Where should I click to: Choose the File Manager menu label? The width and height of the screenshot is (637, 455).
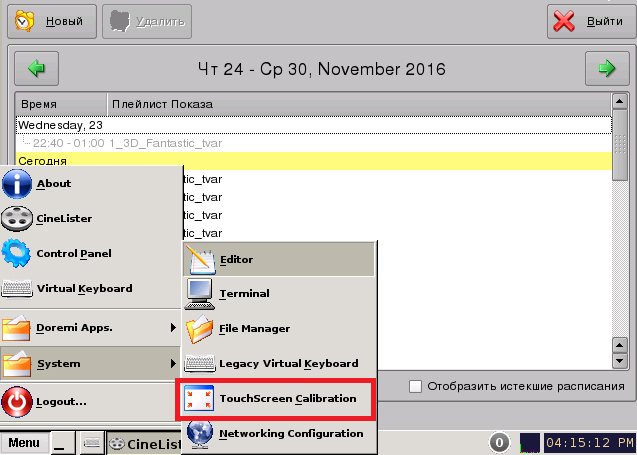(x=254, y=328)
